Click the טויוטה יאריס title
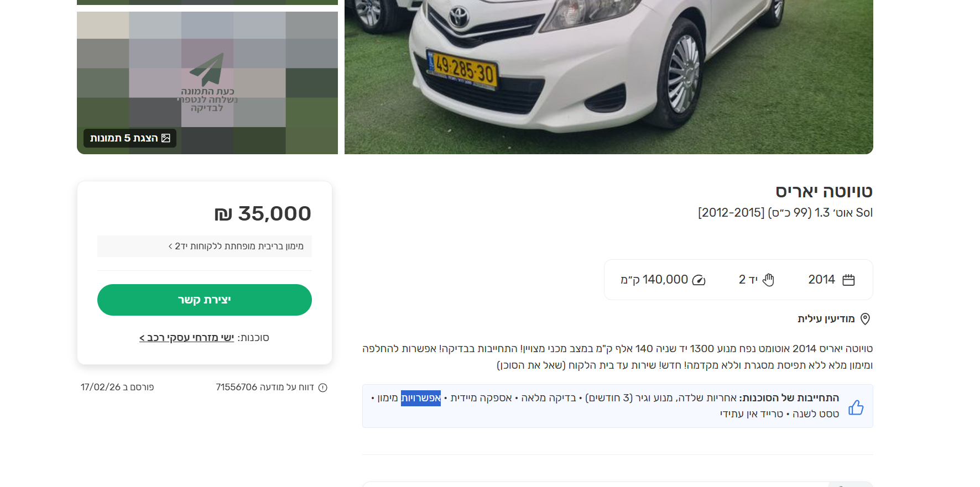Image resolution: width=980 pixels, height=487 pixels. (823, 192)
